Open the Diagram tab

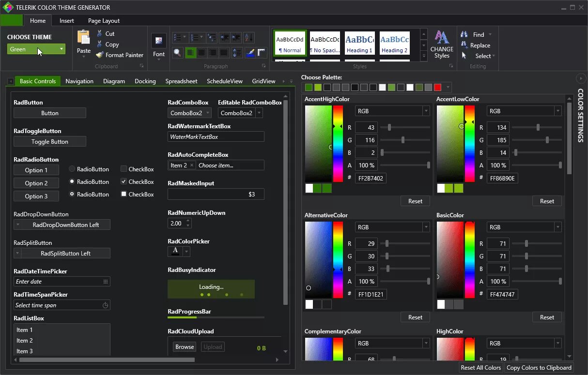click(x=114, y=81)
